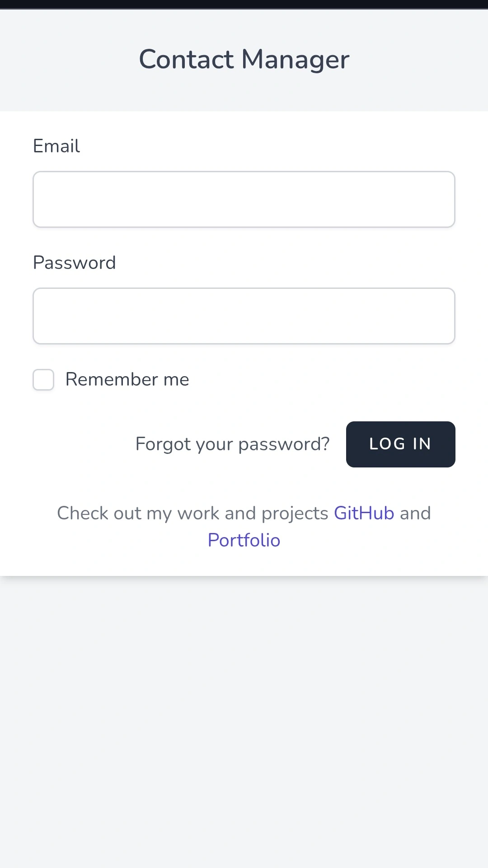This screenshot has width=488, height=868.
Task: Check Remember me before logging in
Action: pos(43,380)
